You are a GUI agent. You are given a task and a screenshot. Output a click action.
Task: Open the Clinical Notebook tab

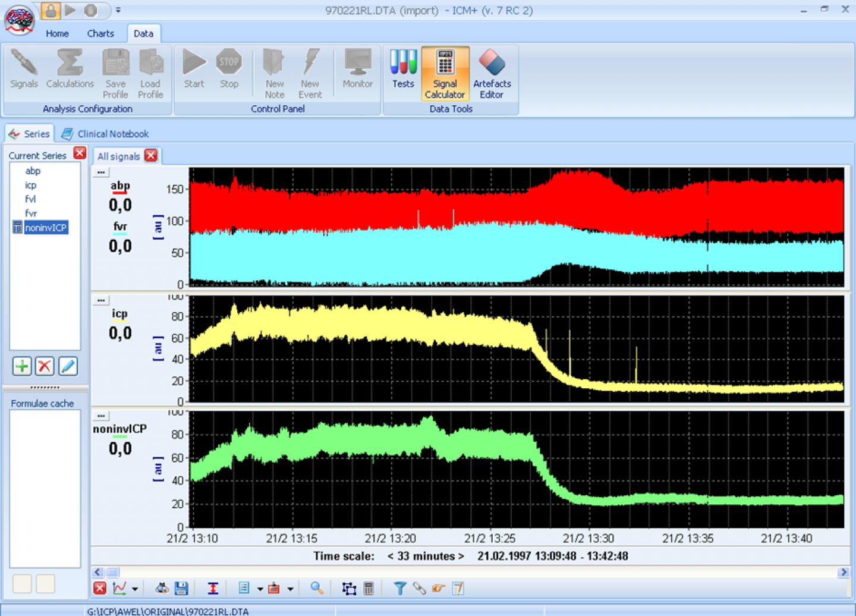coord(112,134)
